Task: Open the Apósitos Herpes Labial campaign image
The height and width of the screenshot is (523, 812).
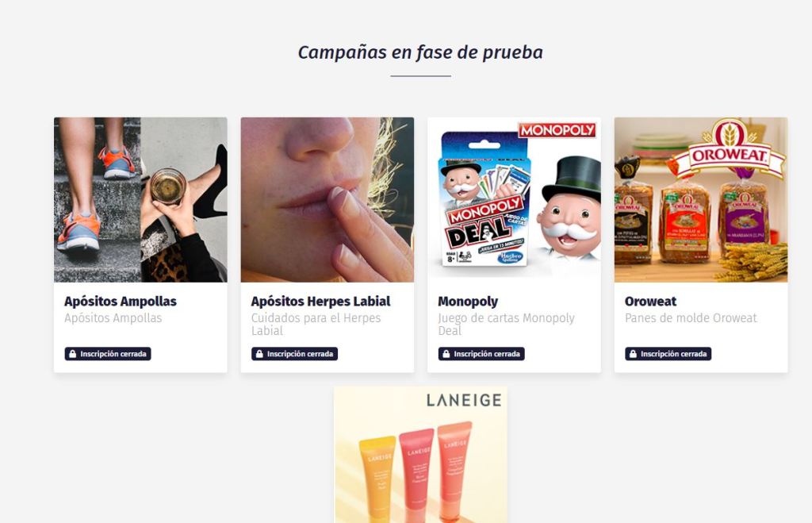Action: point(327,200)
